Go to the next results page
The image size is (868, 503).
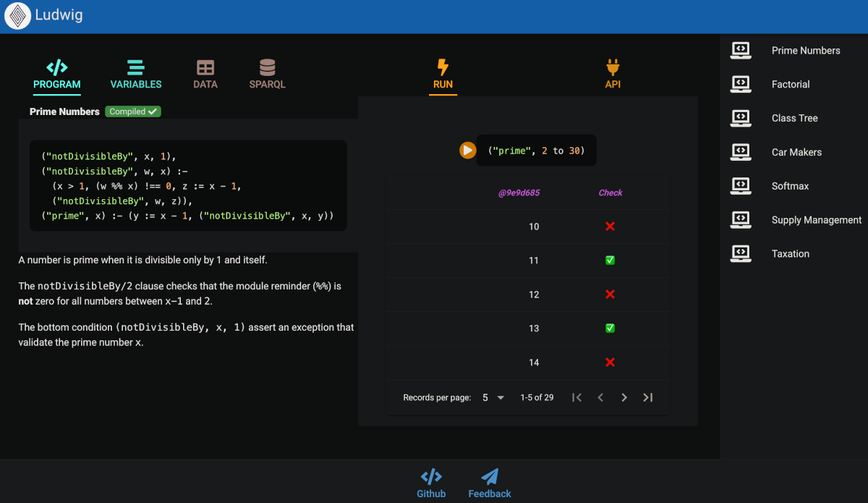tap(624, 397)
